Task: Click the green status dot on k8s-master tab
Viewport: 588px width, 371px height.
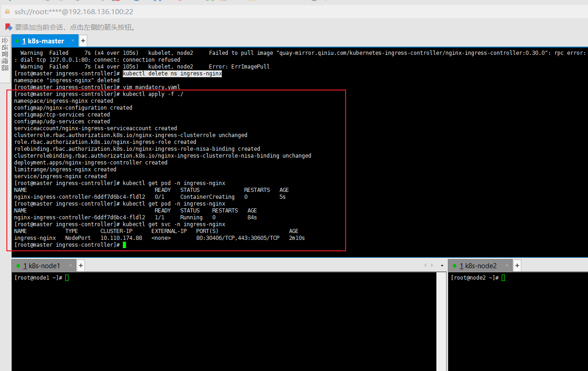Action: (17, 41)
